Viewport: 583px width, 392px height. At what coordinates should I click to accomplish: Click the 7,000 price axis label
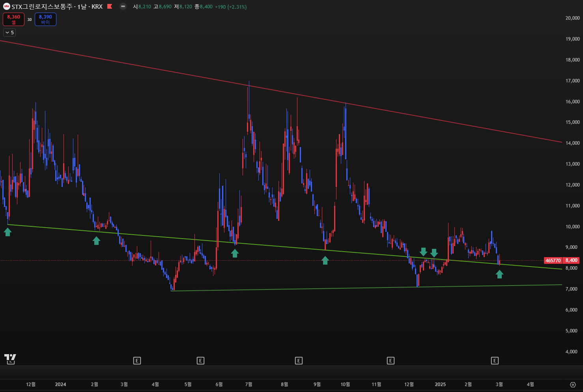(x=572, y=289)
